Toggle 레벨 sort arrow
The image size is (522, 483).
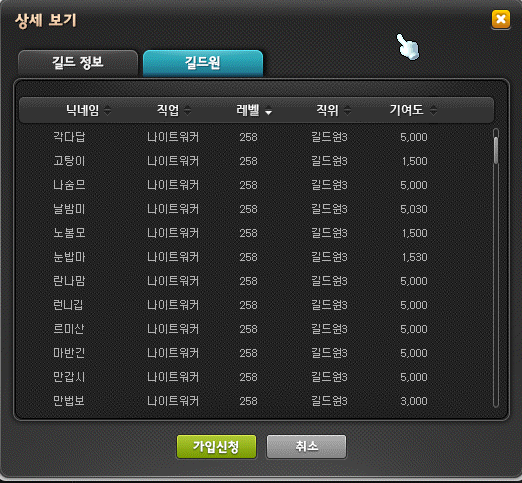click(x=268, y=112)
